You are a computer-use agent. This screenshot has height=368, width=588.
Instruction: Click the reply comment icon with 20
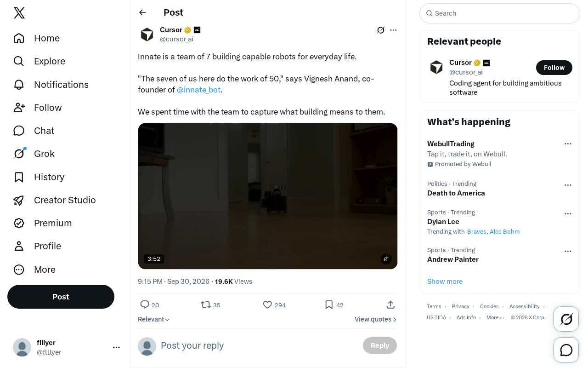[145, 305]
